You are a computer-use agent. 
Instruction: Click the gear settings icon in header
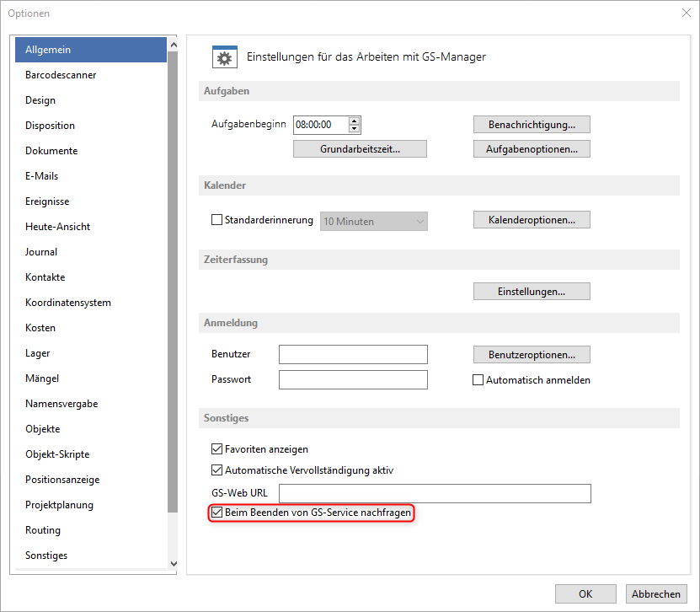(x=225, y=57)
